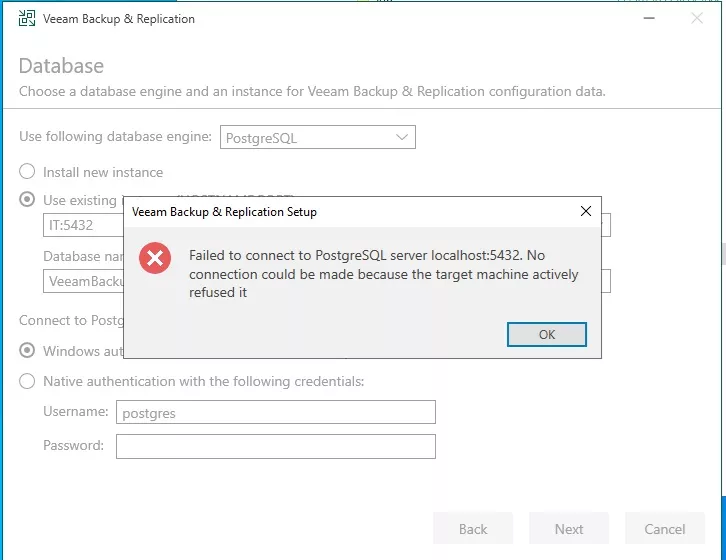Click the 'Database' heading text
Screen dimensions: 726x560
[x=61, y=66]
